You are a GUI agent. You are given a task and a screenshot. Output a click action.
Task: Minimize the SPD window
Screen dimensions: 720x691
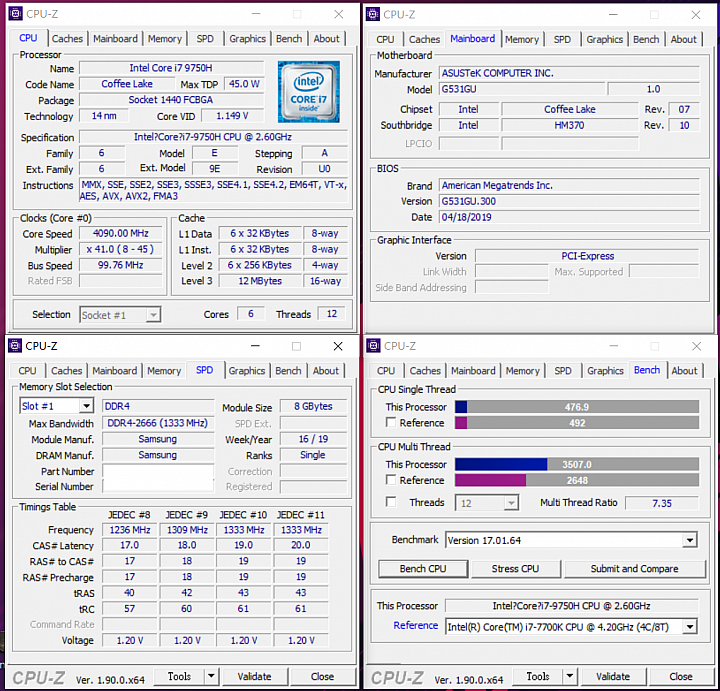click(255, 346)
